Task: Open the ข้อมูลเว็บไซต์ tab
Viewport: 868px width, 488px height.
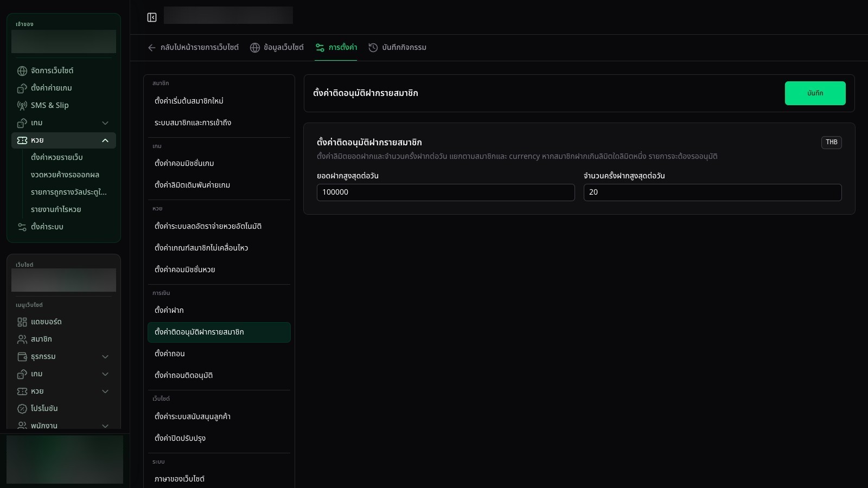Action: (x=277, y=48)
